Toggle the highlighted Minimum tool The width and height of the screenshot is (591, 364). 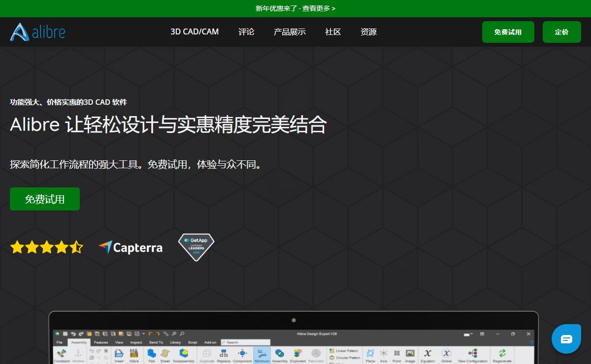(262, 356)
